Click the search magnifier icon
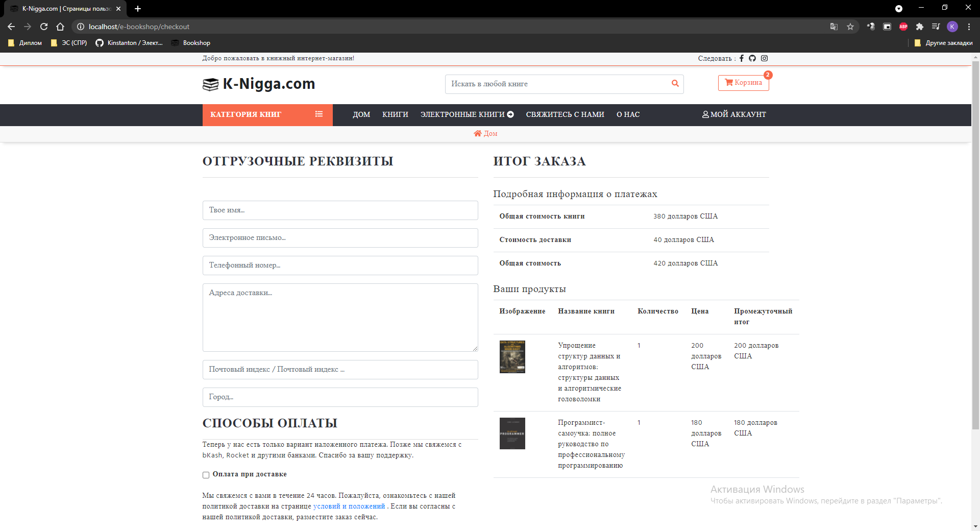The height and width of the screenshot is (531, 980). [x=675, y=84]
